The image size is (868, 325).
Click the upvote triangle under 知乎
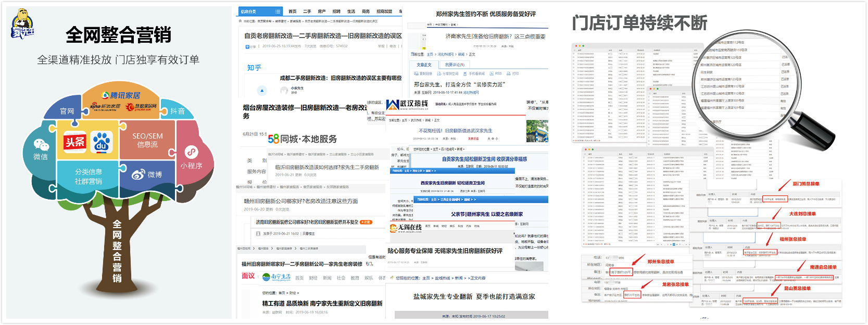(262, 91)
